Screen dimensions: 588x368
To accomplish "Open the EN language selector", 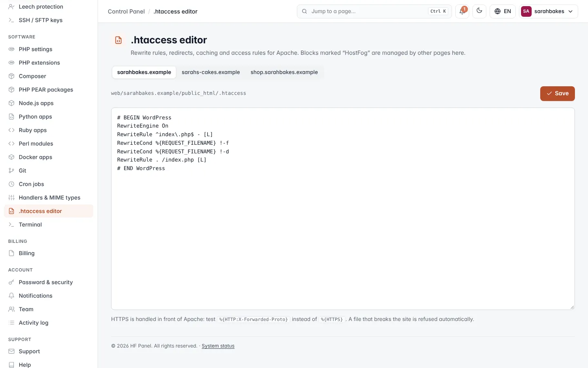I will pyautogui.click(x=503, y=11).
